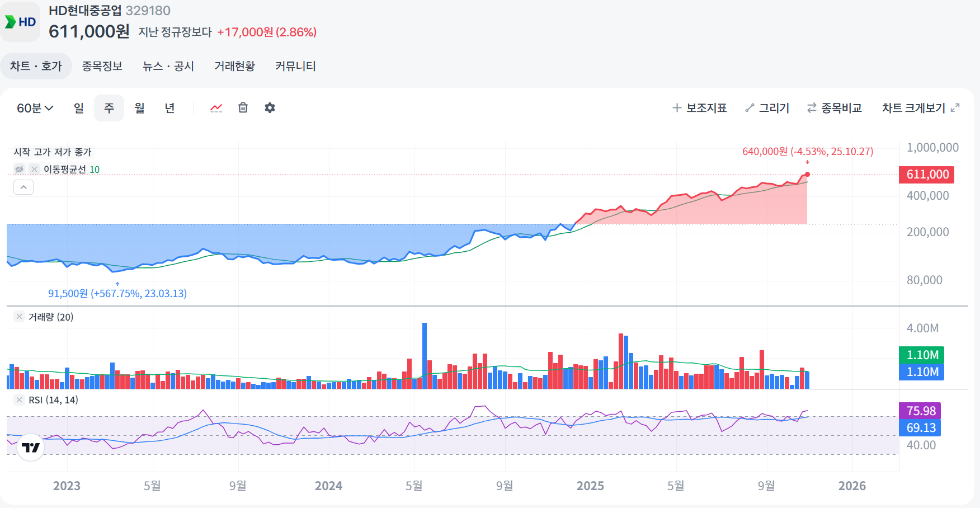
Task: Select the 주 weekly interval
Action: tap(109, 108)
